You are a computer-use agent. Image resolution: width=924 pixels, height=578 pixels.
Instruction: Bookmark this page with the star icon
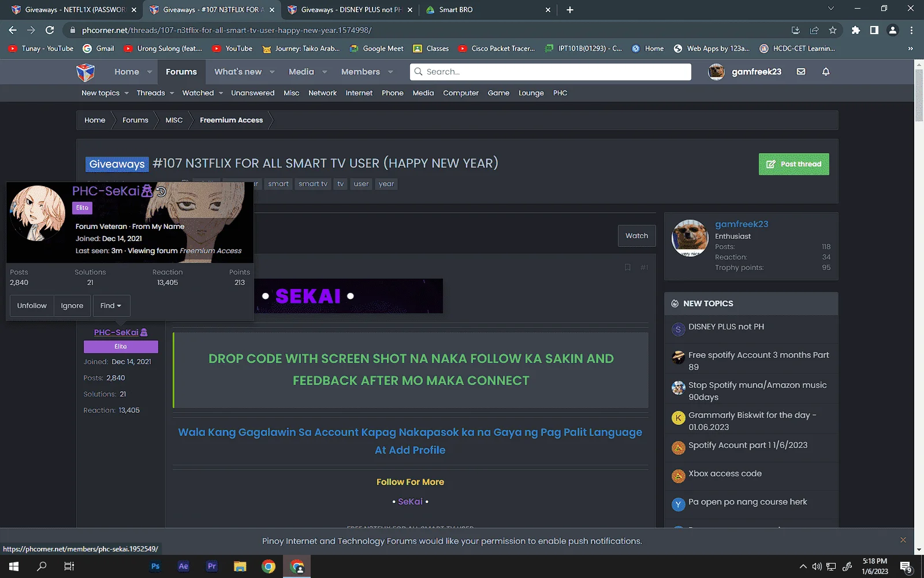833,30
